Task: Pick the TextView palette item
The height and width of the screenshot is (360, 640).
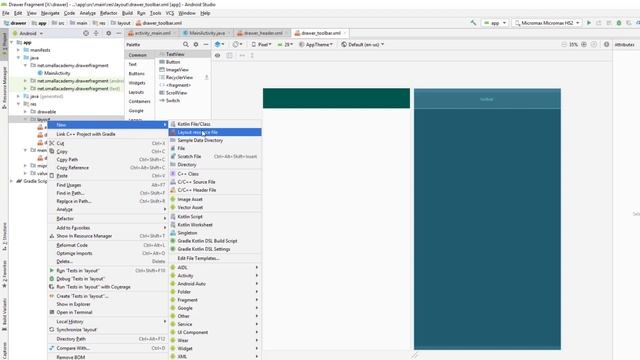Action: (183, 54)
